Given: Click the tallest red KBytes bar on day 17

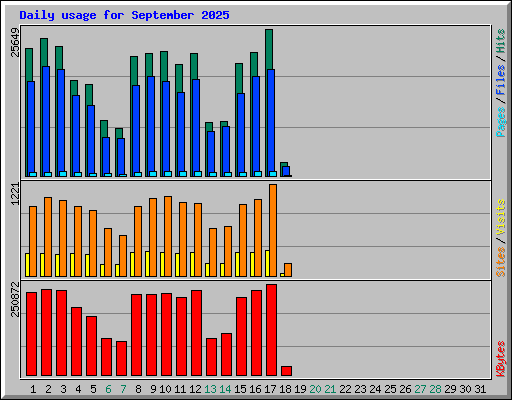Looking at the screenshot, I should [x=271, y=330].
